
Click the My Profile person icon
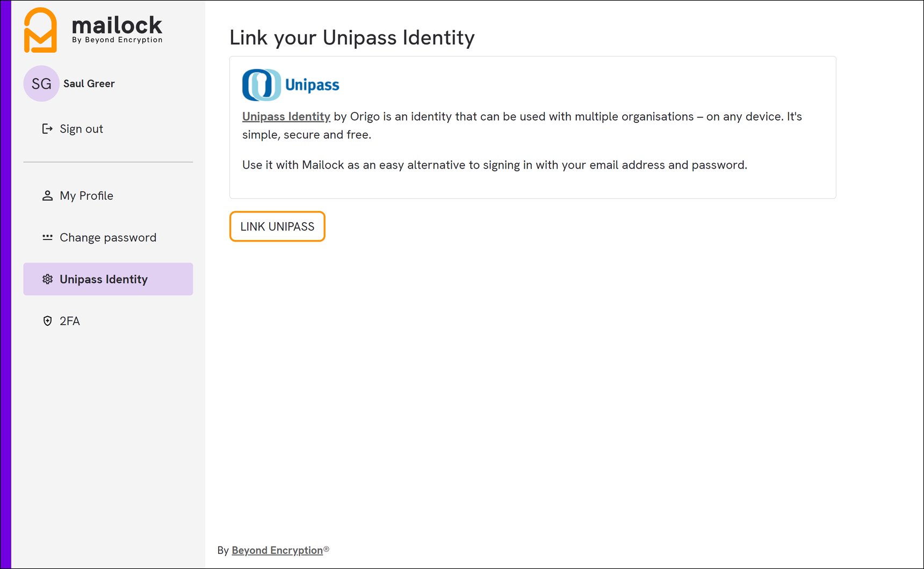(x=47, y=195)
